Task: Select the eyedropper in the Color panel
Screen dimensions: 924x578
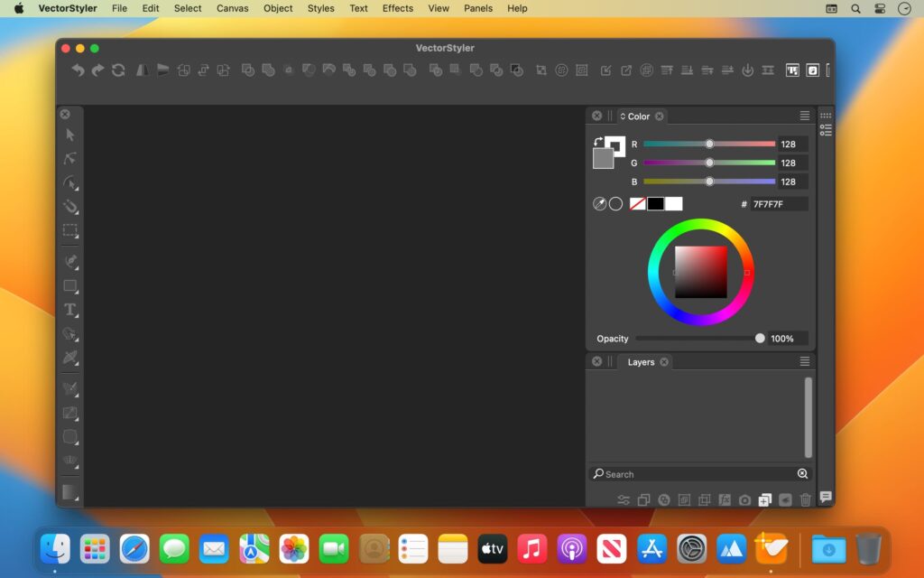Action: pyautogui.click(x=599, y=203)
